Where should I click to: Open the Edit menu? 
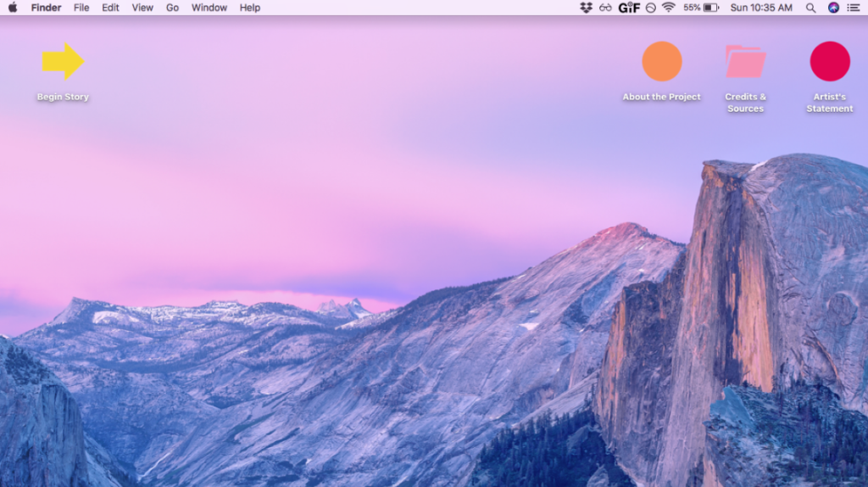tap(110, 8)
